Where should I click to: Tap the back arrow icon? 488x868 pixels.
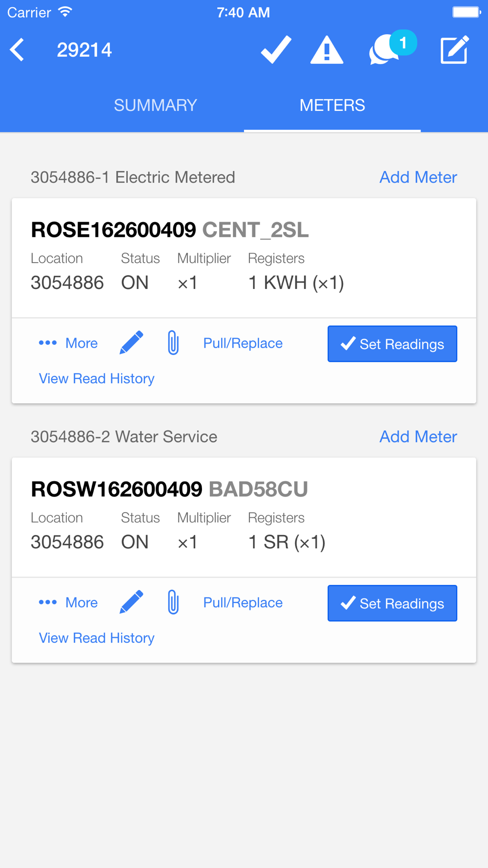coord(18,50)
